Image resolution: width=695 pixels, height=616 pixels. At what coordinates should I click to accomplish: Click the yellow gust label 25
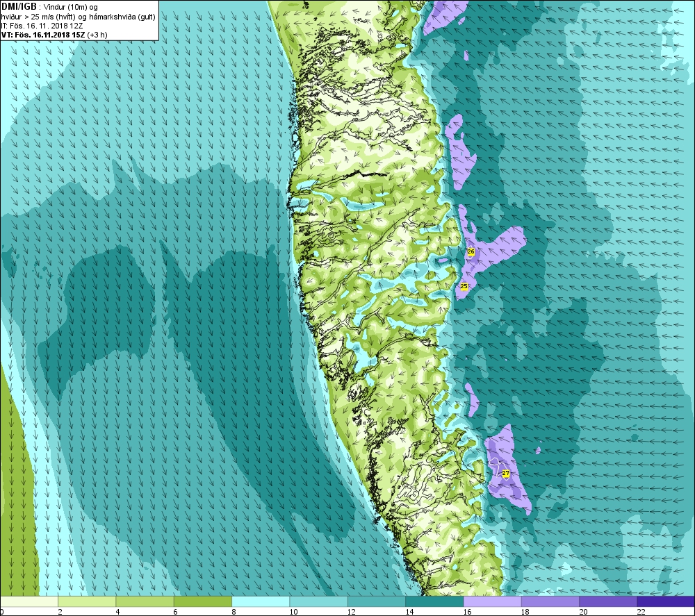point(464,287)
